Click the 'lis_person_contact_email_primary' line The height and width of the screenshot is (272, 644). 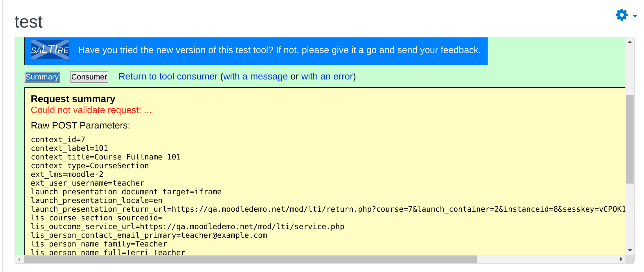pos(149,235)
